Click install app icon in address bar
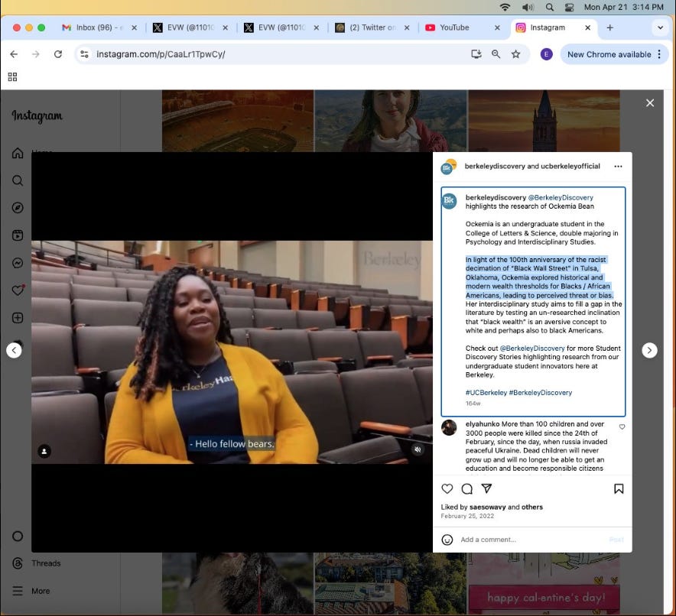The width and height of the screenshot is (676, 616). (x=476, y=54)
